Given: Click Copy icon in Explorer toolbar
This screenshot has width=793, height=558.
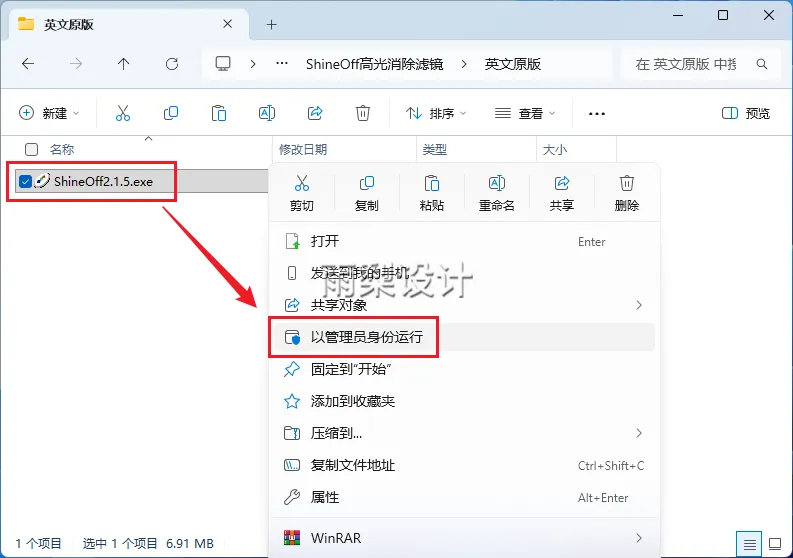Looking at the screenshot, I should pyautogui.click(x=171, y=113).
